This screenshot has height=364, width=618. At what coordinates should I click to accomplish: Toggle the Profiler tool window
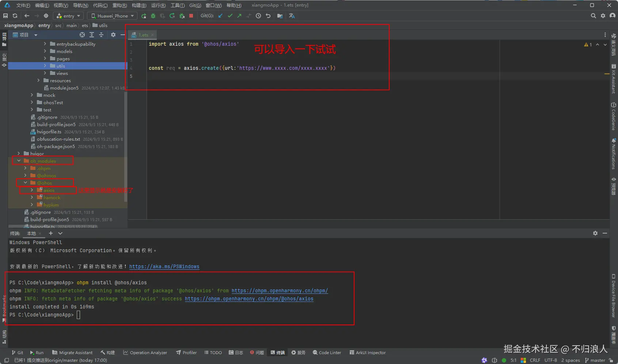click(186, 353)
